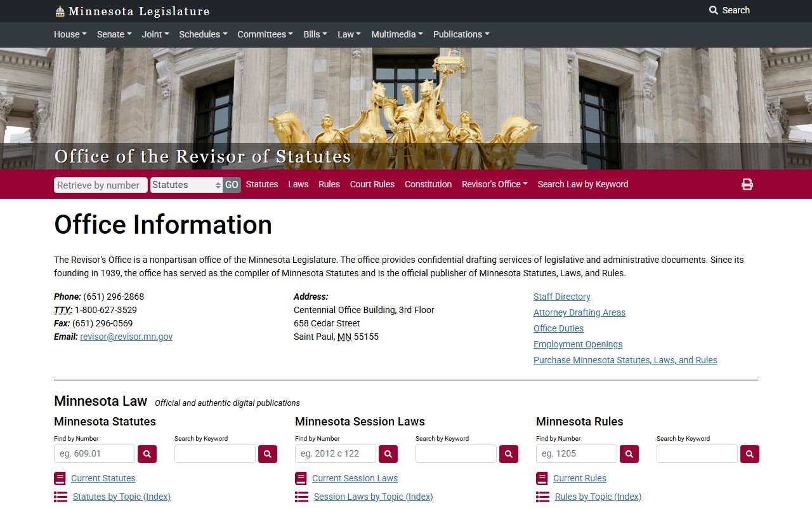Viewport: 812px width, 508px height.
Task: Submit Session Laws keyword search button
Action: point(509,454)
